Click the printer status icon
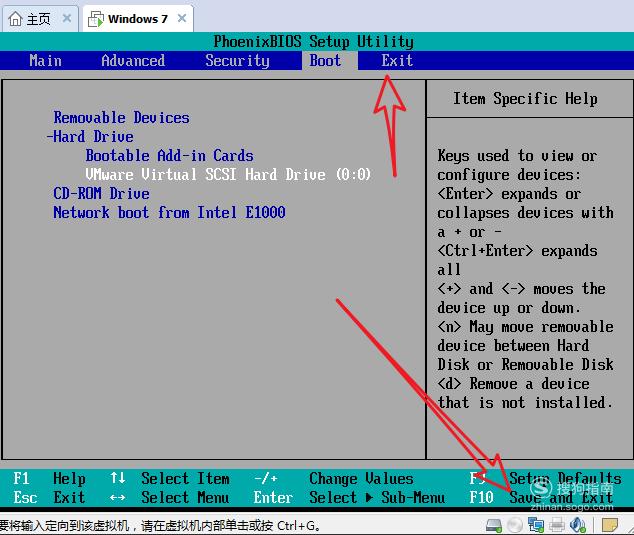 (x=557, y=525)
